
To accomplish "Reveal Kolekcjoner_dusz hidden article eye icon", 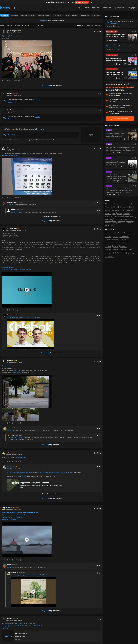I will tap(5, 135).
